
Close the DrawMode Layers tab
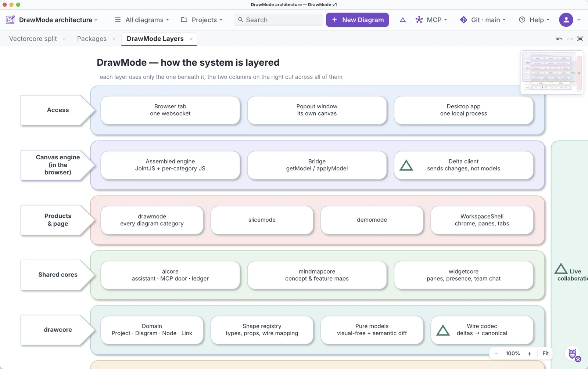click(191, 39)
